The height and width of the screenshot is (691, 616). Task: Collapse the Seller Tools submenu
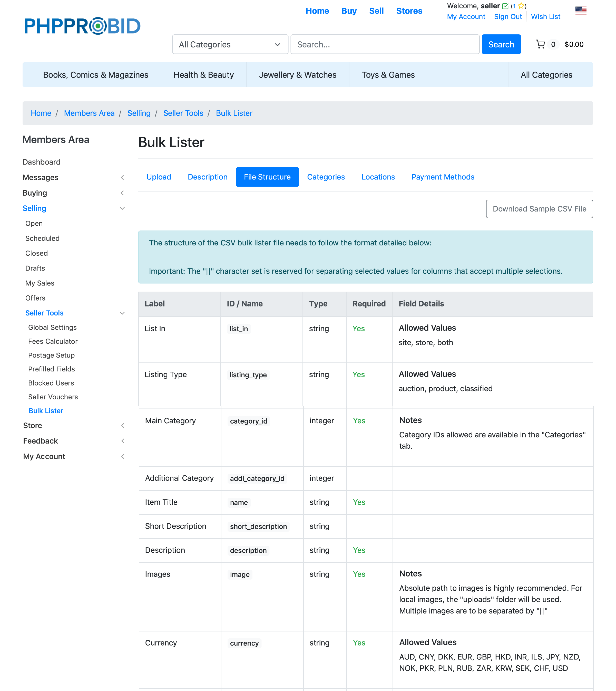click(x=122, y=313)
